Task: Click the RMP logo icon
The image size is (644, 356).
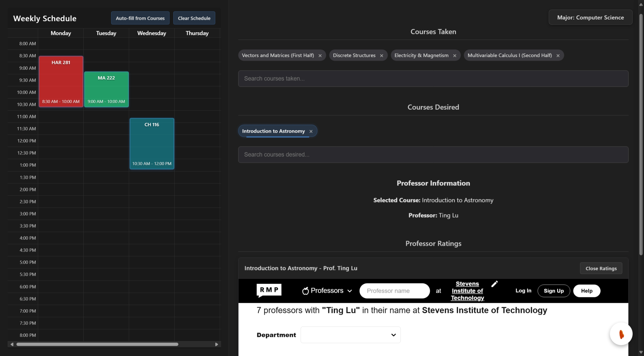Action: (269, 290)
